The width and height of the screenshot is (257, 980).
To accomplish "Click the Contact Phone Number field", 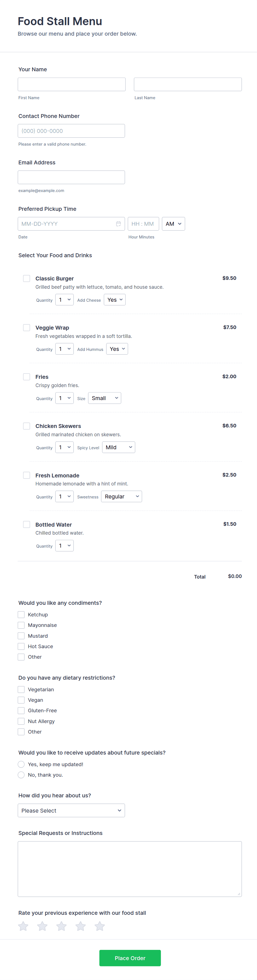I will [71, 131].
